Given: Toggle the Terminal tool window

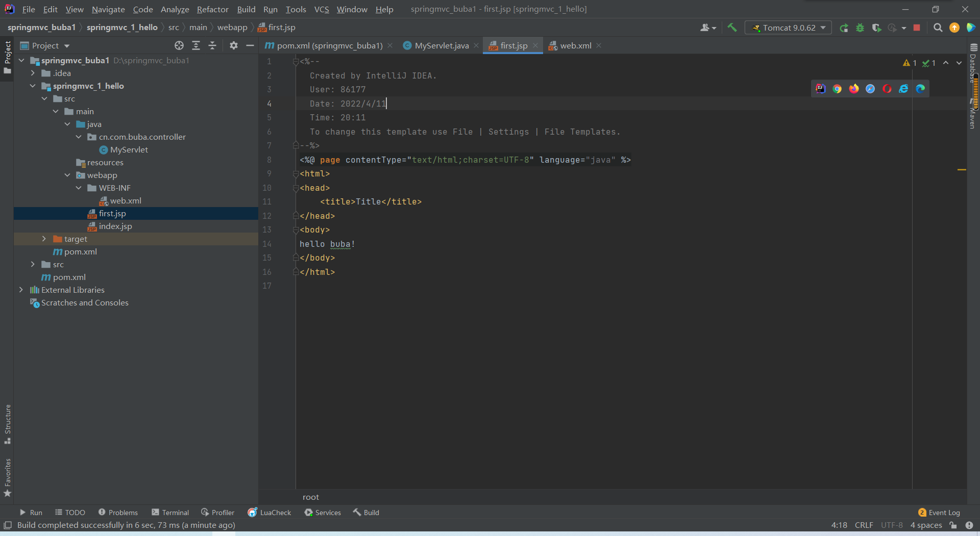Looking at the screenshot, I should pos(170,512).
